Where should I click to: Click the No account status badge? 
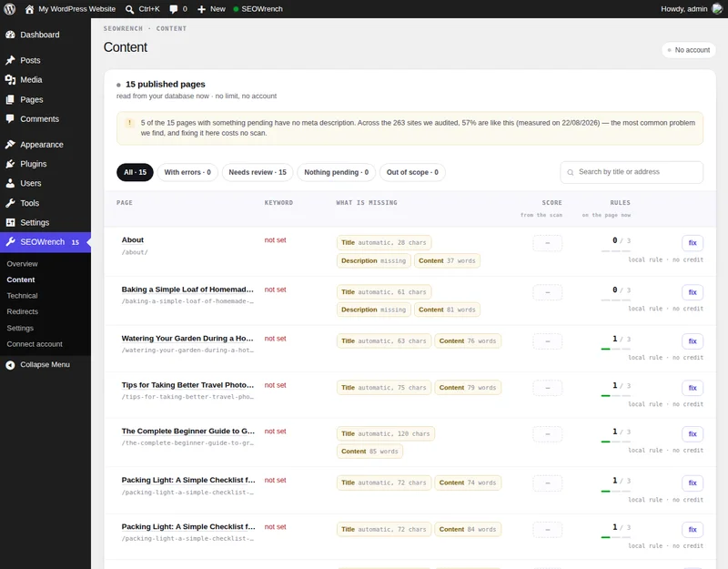coord(689,50)
